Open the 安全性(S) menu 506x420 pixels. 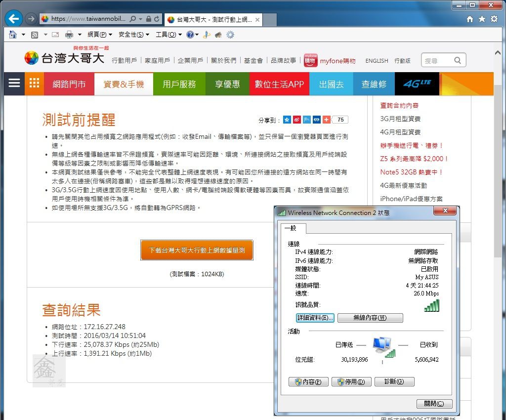click(134, 35)
